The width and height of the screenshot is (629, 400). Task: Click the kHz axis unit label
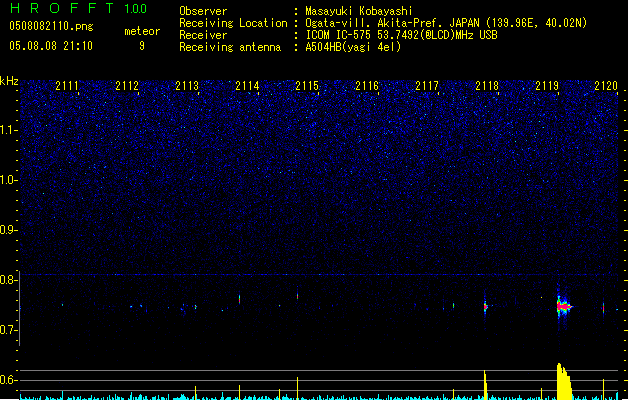tap(9, 81)
